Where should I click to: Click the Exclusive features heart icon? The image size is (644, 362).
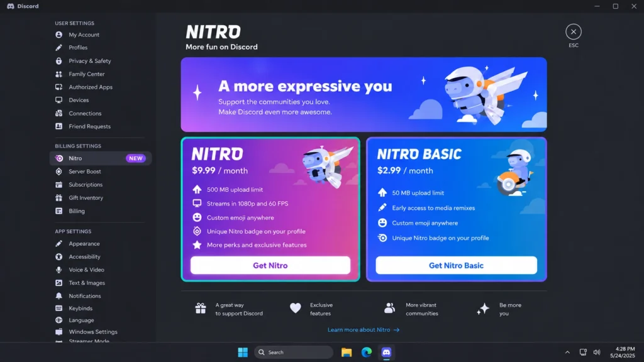coord(296,308)
